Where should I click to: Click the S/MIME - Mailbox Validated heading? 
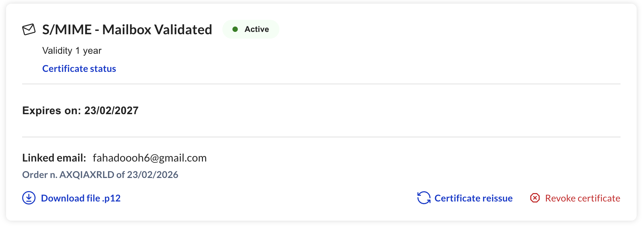(x=127, y=30)
